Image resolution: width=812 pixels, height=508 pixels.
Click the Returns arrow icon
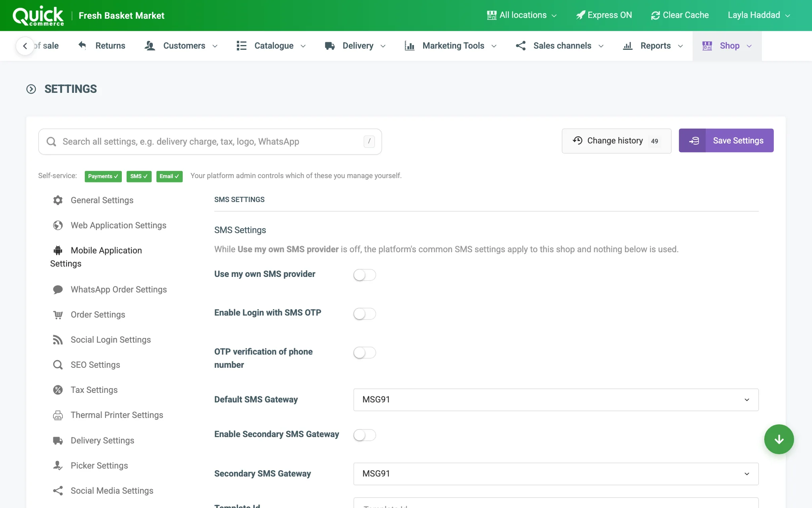point(82,45)
